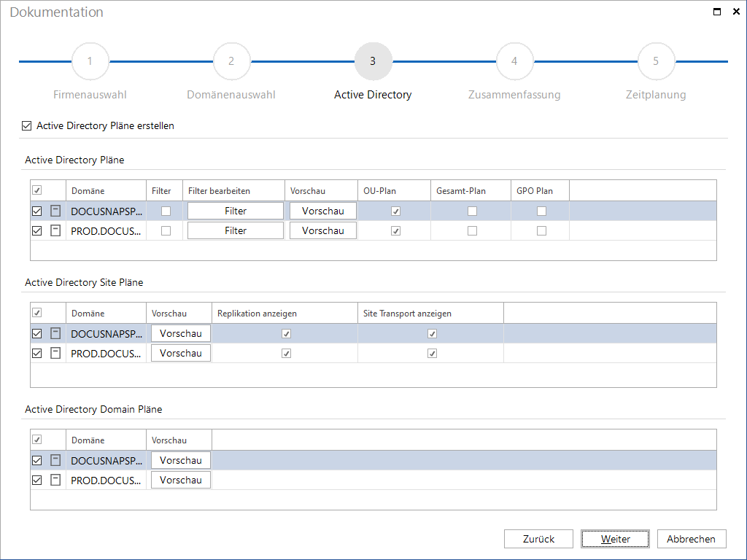Enable Filter checkbox for DOCUSNAPSP domain

point(166,211)
